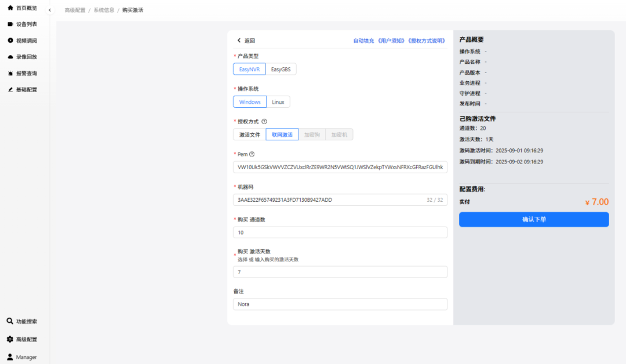Screen dimensions: 626x364
Task: Click the ¥ 7.00 price amount
Action: [x=597, y=202]
